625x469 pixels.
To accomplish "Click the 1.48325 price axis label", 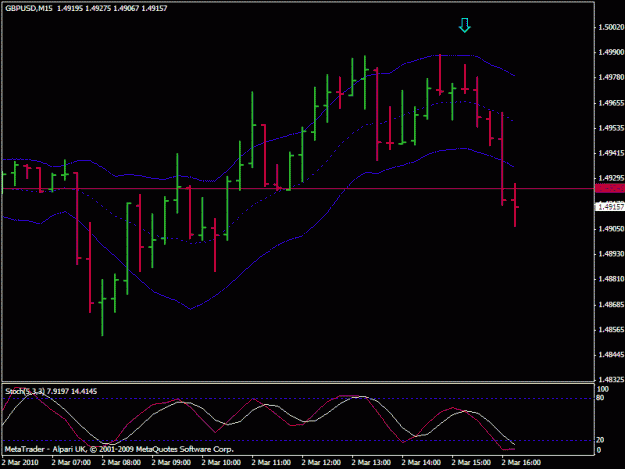I will point(611,380).
